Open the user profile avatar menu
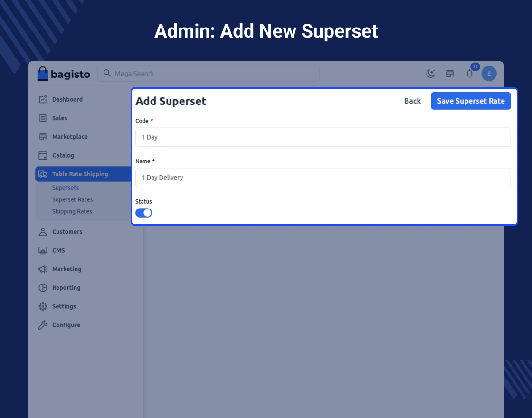This screenshot has height=418, width=532. coord(489,74)
